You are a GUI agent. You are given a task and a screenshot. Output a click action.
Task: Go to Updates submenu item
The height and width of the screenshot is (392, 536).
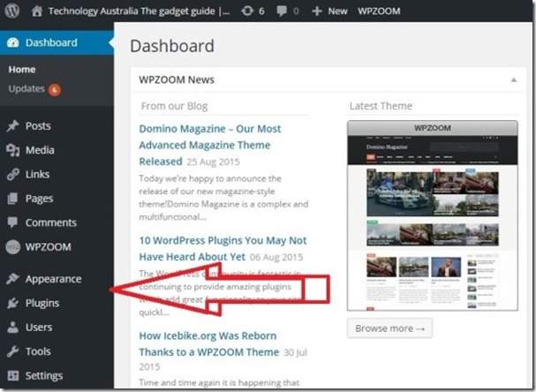[x=26, y=89]
